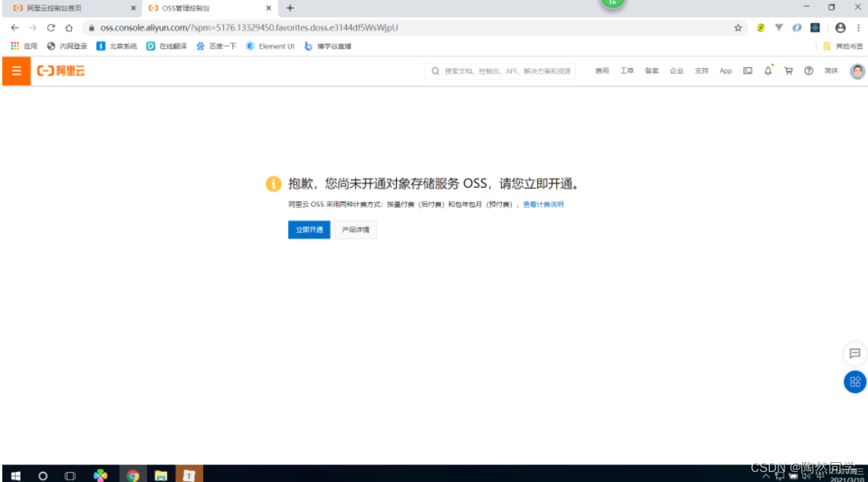Open the Chrome taskbar icon

[x=133, y=475]
